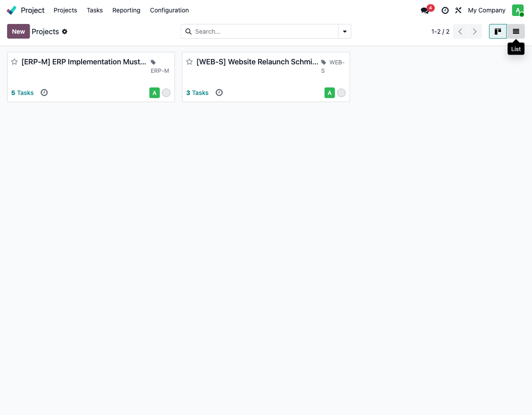The image size is (532, 415).
Task: Set status circle on Website Relaunch card
Action: (341, 93)
